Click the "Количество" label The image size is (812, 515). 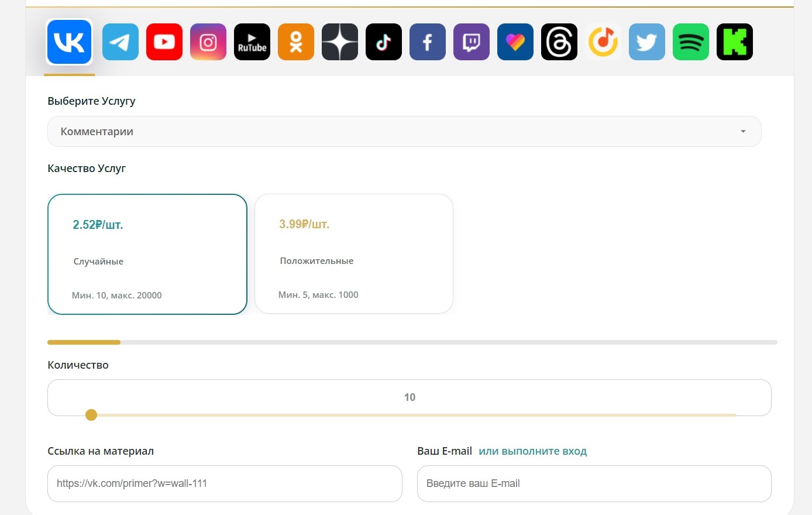[x=78, y=365]
